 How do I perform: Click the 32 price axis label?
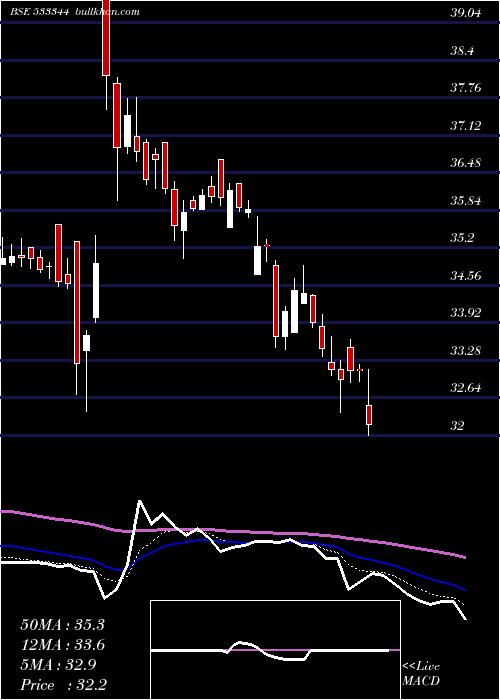(x=458, y=426)
